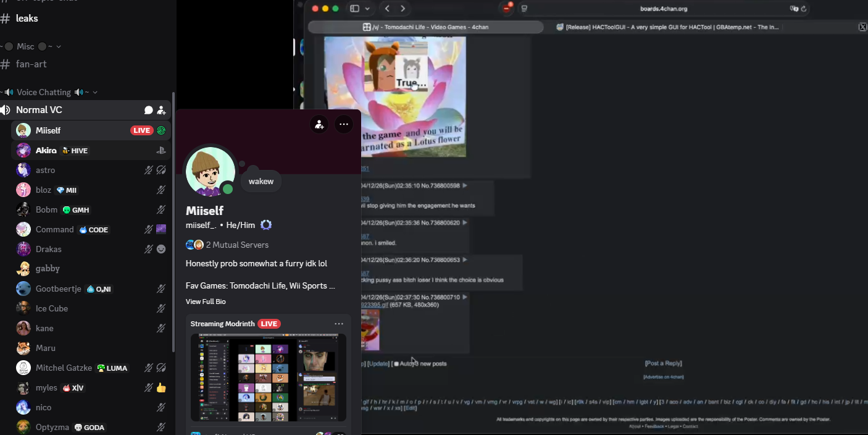This screenshot has height=435, width=868.
Task: Click astro's muted microphone icon
Action: 148,170
